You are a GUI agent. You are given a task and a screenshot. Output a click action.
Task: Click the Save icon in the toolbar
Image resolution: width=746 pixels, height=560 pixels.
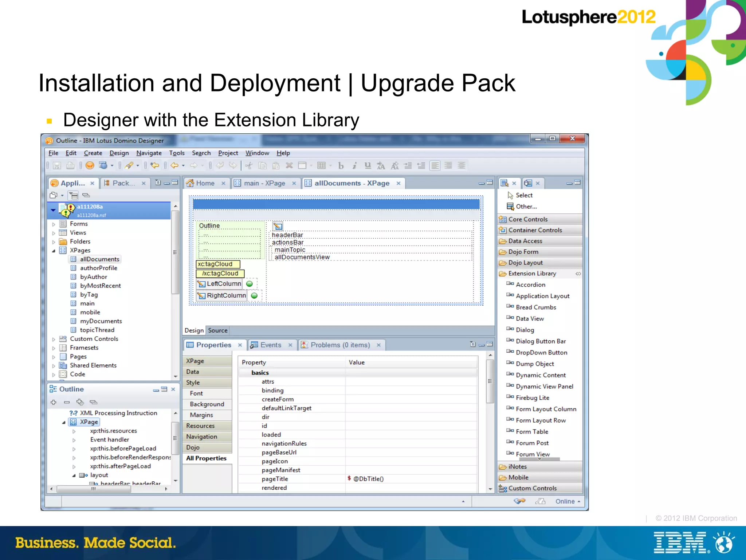click(57, 166)
